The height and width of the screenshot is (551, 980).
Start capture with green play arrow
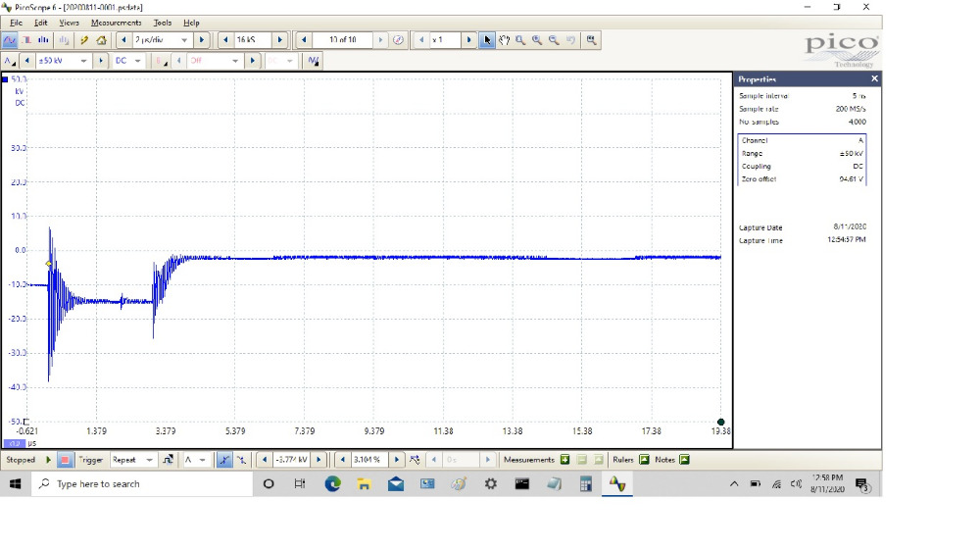point(48,460)
